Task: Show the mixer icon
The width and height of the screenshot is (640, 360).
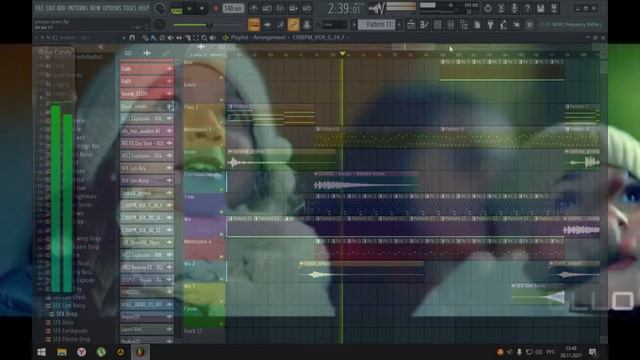Action: [x=451, y=25]
